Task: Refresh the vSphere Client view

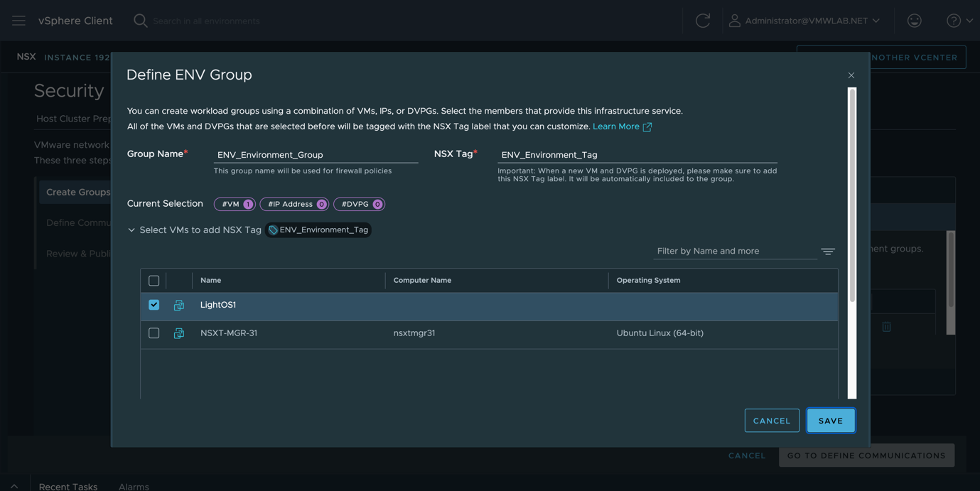Action: (x=703, y=21)
